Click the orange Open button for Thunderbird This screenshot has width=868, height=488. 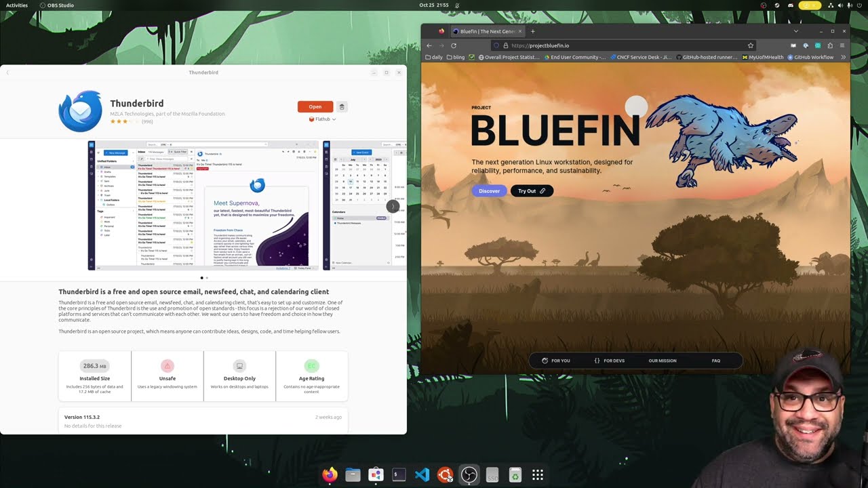315,106
